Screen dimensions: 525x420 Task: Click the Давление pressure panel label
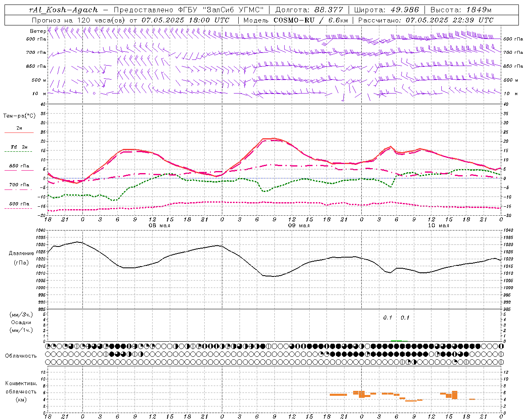21,253
